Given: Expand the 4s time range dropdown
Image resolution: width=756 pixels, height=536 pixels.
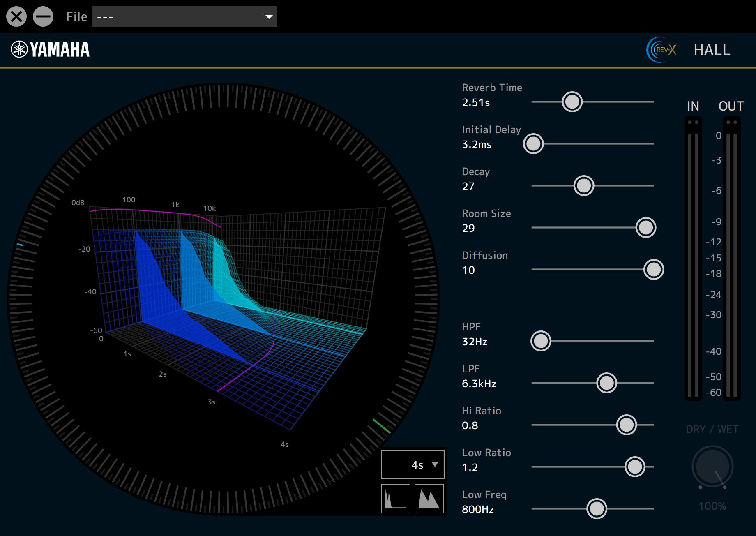Looking at the screenshot, I should [413, 464].
